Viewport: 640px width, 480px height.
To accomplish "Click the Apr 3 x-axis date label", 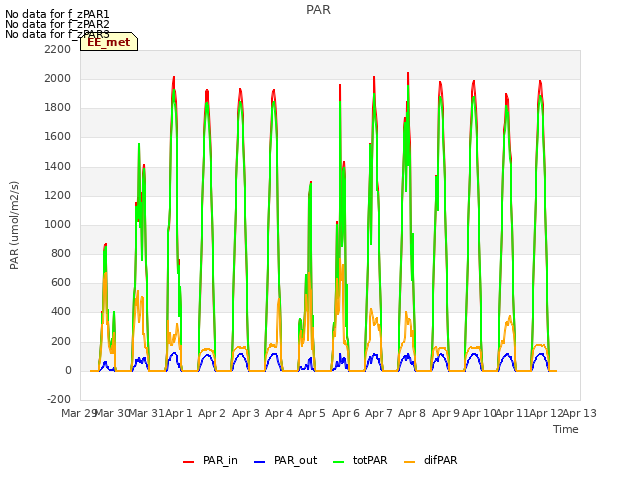I will click(246, 413).
